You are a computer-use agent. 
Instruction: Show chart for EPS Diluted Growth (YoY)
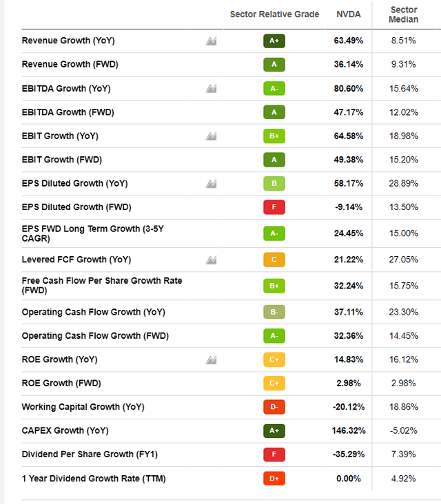[212, 183]
